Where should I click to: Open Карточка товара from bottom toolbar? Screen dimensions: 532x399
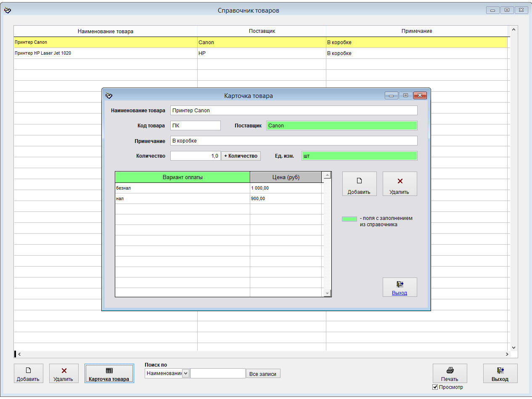click(109, 373)
